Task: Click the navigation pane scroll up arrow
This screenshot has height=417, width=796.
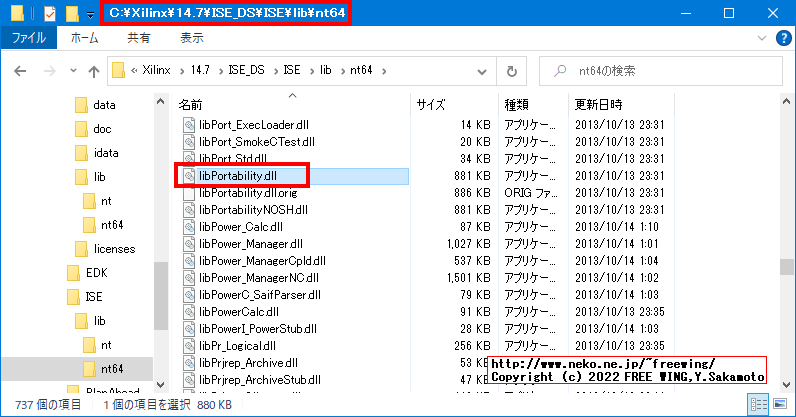Action: pyautogui.click(x=160, y=102)
